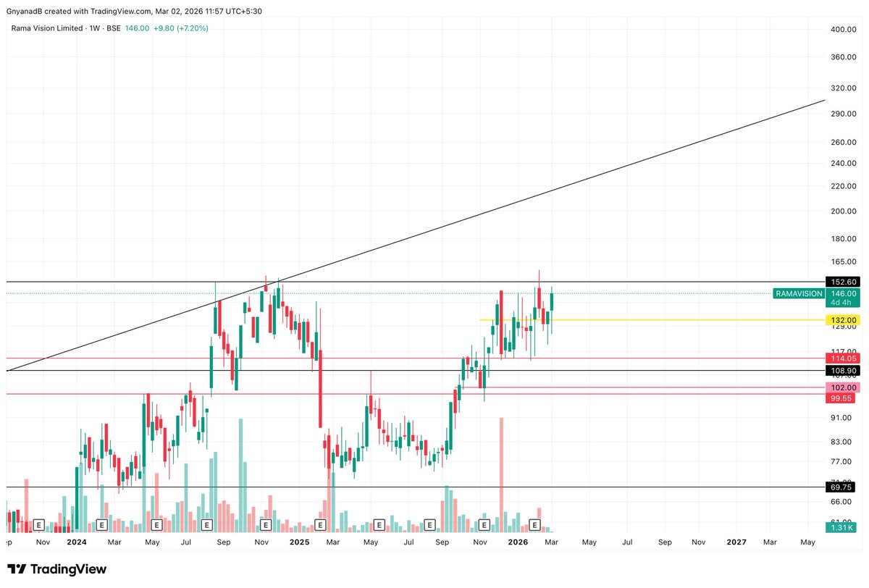
Task: Click the 2027 label on time axis
Action: (736, 542)
